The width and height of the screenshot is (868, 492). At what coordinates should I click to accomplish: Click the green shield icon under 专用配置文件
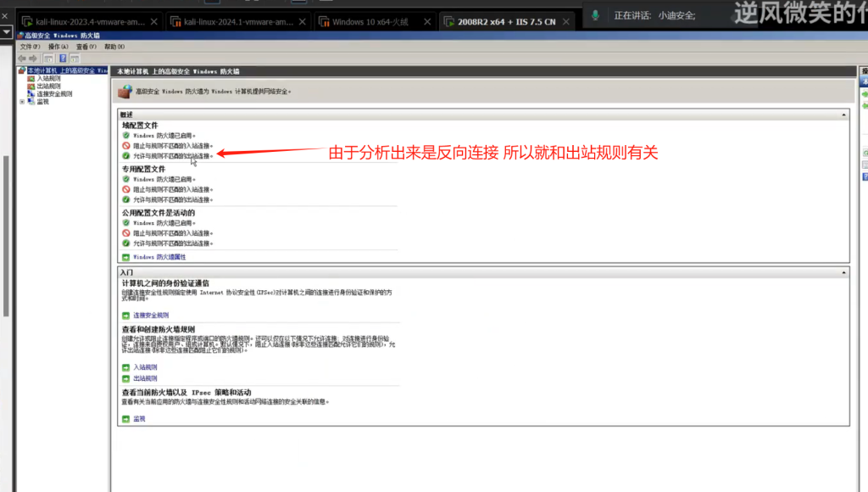[x=126, y=179]
